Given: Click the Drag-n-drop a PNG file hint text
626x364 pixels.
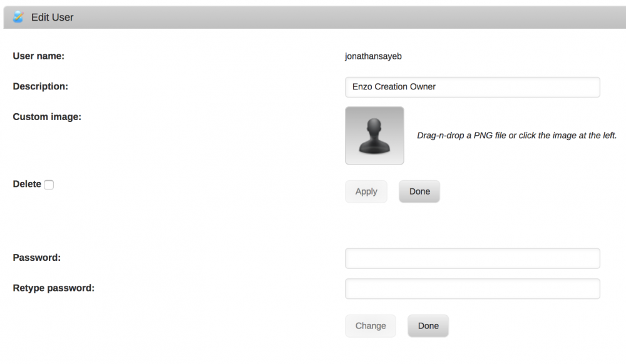Looking at the screenshot, I should 516,136.
